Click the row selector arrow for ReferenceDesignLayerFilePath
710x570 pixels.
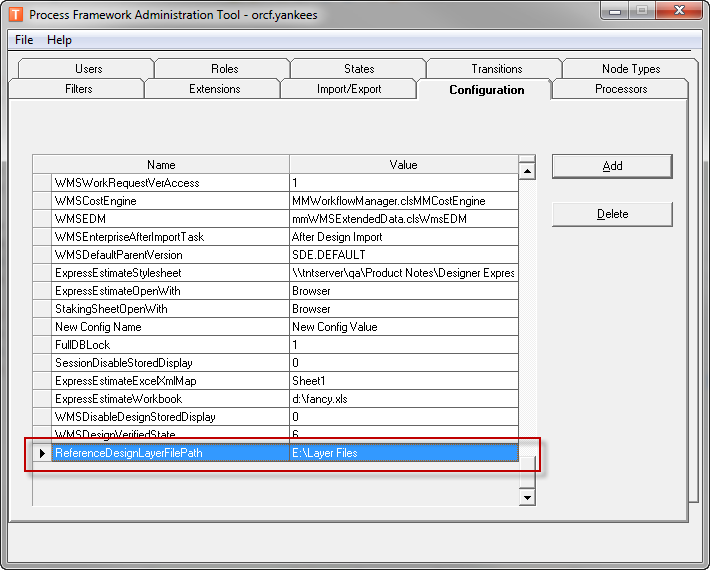coord(42,453)
